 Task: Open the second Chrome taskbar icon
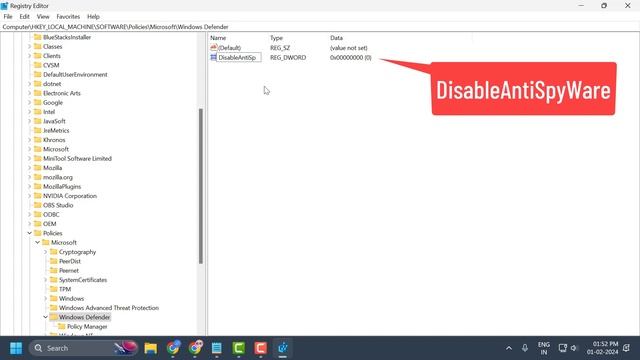tap(195, 348)
